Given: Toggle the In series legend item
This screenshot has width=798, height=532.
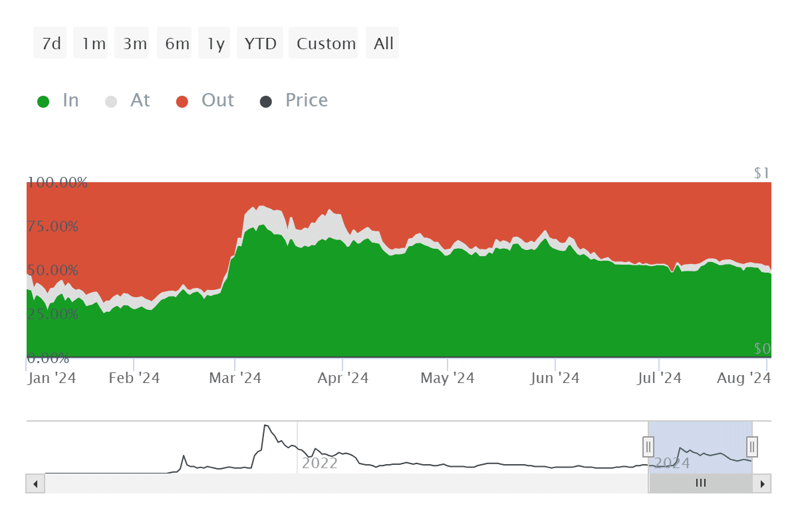Looking at the screenshot, I should click(58, 100).
